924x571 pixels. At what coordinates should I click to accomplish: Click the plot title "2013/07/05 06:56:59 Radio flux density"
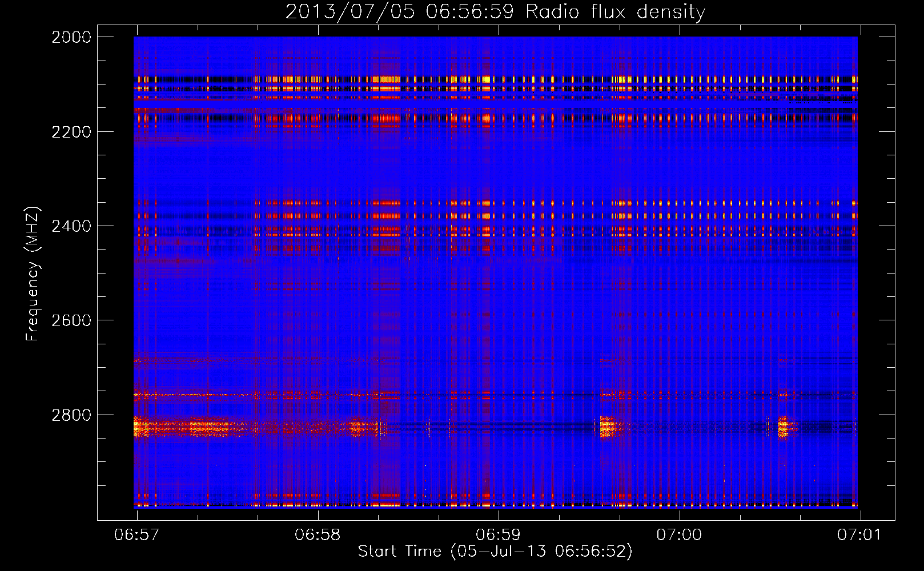coord(495,12)
